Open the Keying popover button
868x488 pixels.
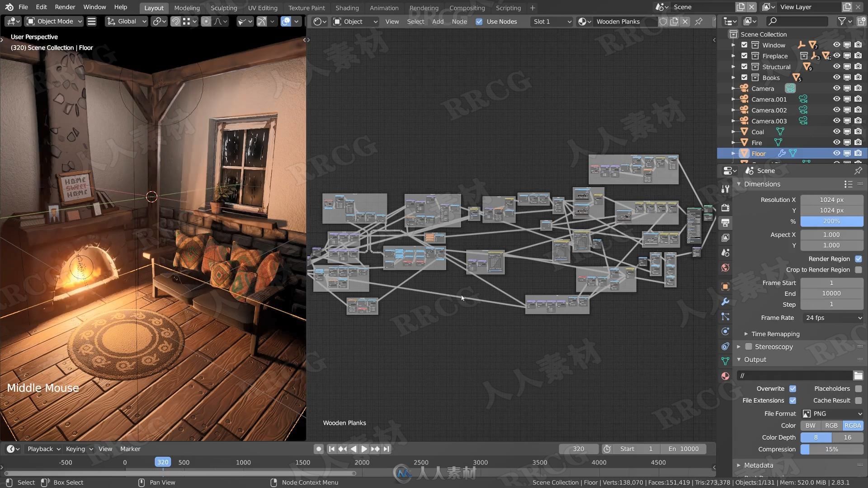point(79,449)
